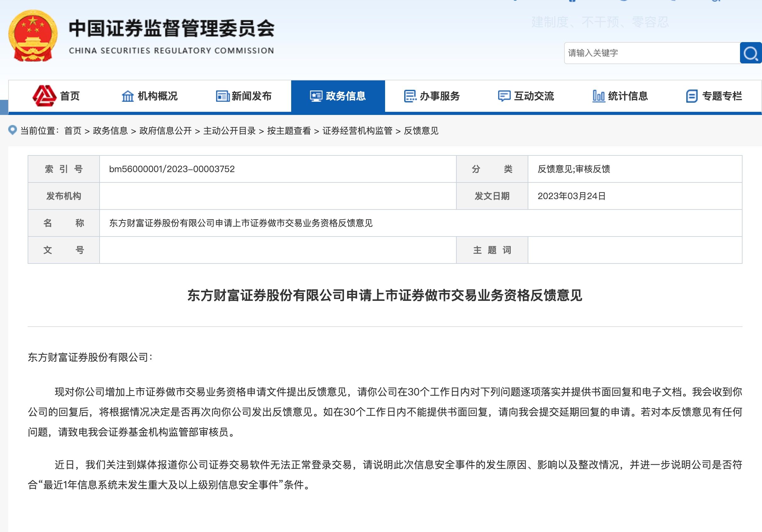The height and width of the screenshot is (532, 762).
Task: Click the 统计信息 bar chart icon
Action: point(598,96)
